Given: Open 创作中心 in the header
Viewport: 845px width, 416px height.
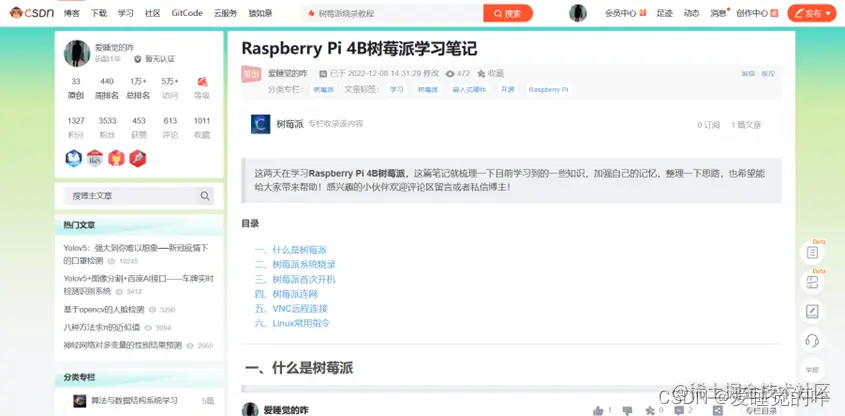Looking at the screenshot, I should pos(757,13).
